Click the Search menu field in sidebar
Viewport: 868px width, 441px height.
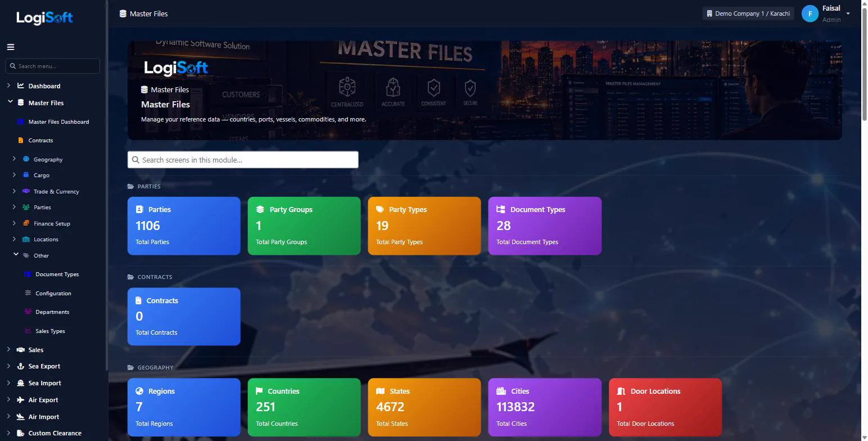(x=53, y=66)
